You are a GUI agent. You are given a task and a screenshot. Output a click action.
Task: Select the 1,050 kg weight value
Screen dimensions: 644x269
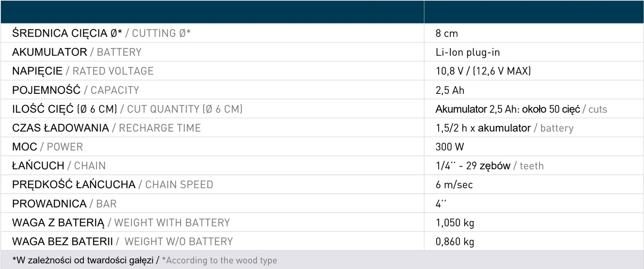[x=455, y=223]
